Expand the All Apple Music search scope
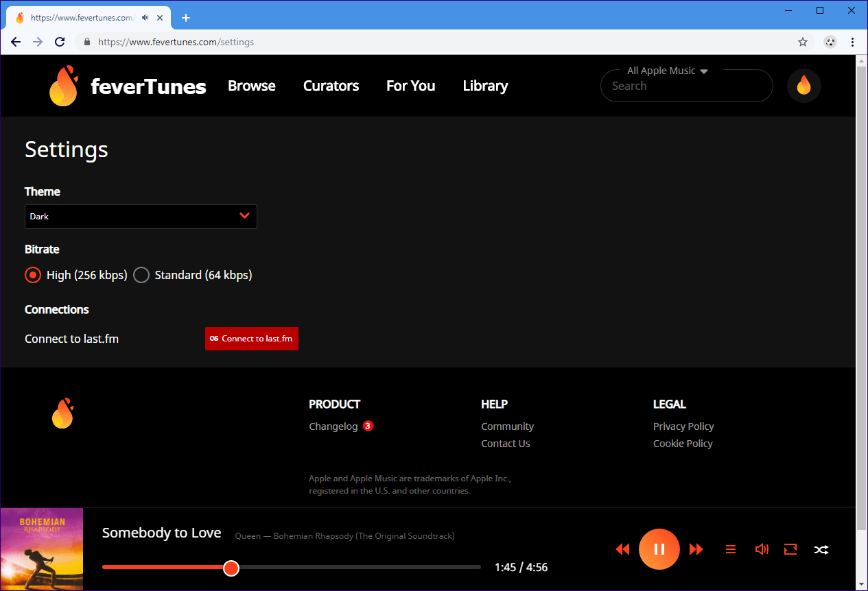Image resolution: width=868 pixels, height=591 pixels. pyautogui.click(x=667, y=71)
